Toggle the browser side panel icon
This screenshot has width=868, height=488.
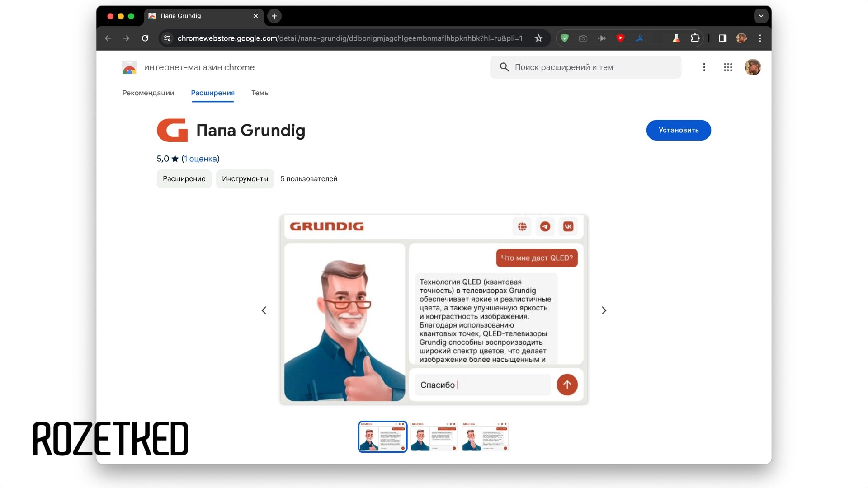pos(722,38)
